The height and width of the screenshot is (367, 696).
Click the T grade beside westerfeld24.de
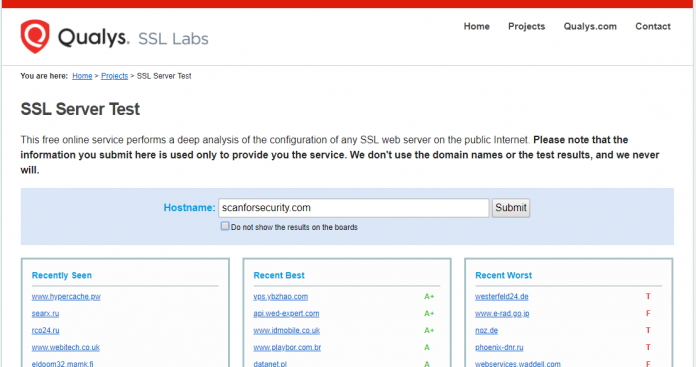648,296
